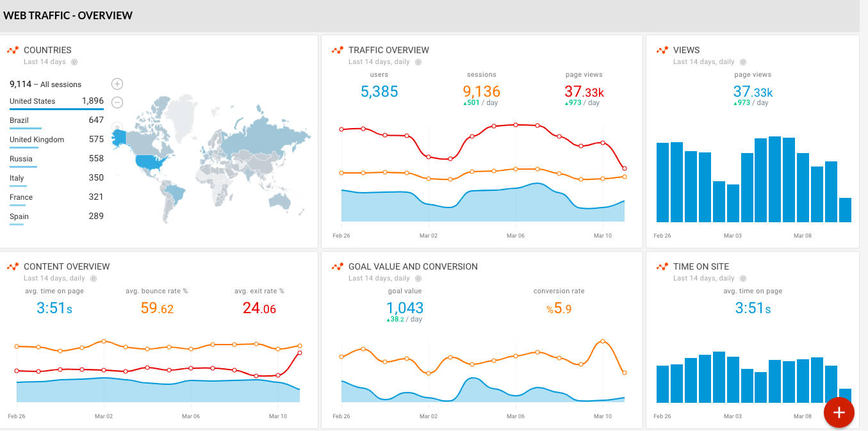The width and height of the screenshot is (868, 431).
Task: Select the Brazil row in Countries list
Action: coord(56,120)
